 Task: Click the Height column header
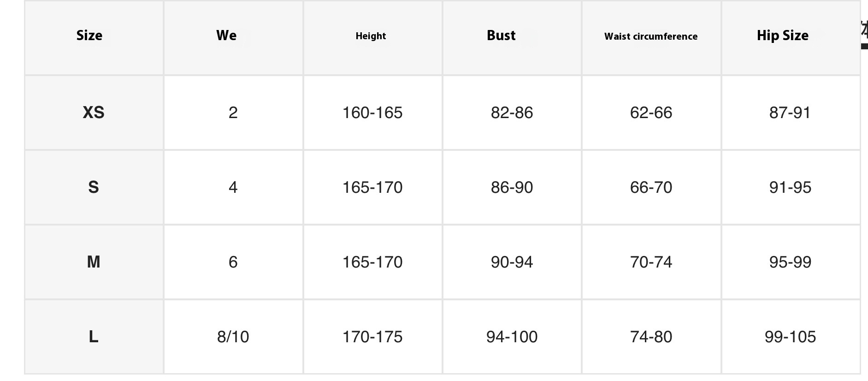coord(371,36)
